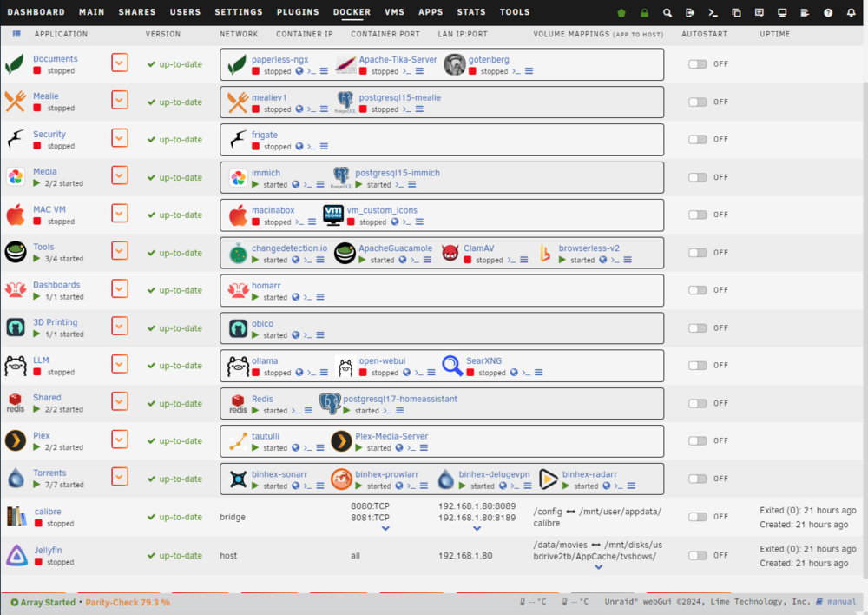Open the paperless-ngx container link

[280, 60]
